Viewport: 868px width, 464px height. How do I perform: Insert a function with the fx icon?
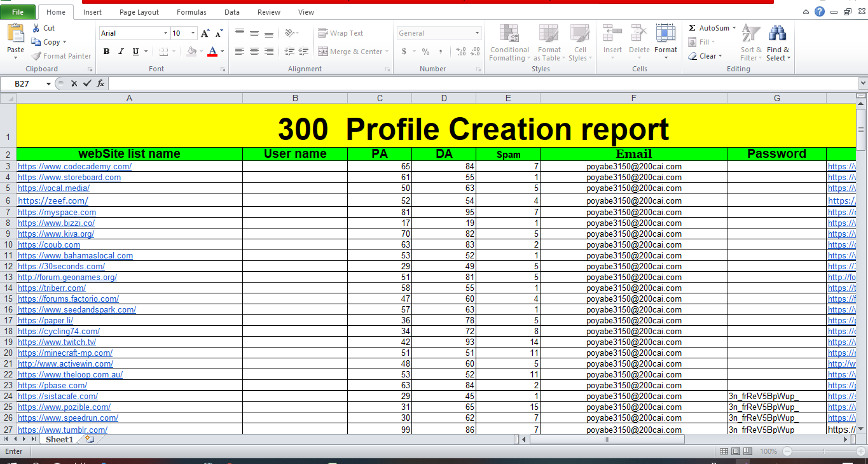101,83
